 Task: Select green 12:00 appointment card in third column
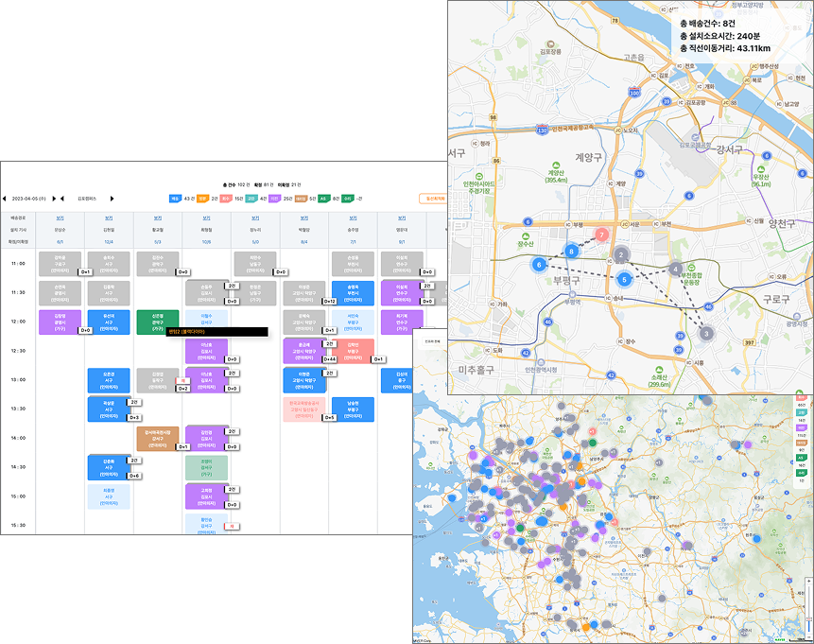pyautogui.click(x=157, y=321)
